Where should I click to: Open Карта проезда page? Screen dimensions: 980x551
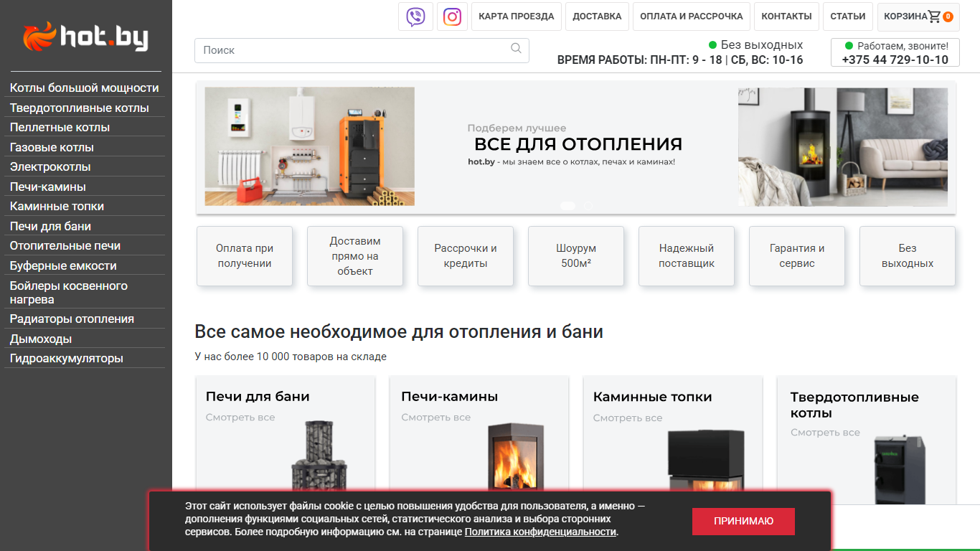[517, 17]
